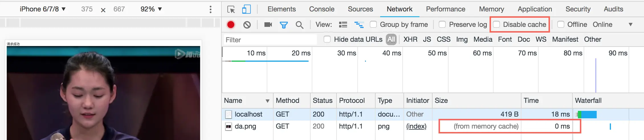Viewport: 644px width, 140px height.
Task: Toggle the network filter funnel icon
Action: click(x=284, y=25)
